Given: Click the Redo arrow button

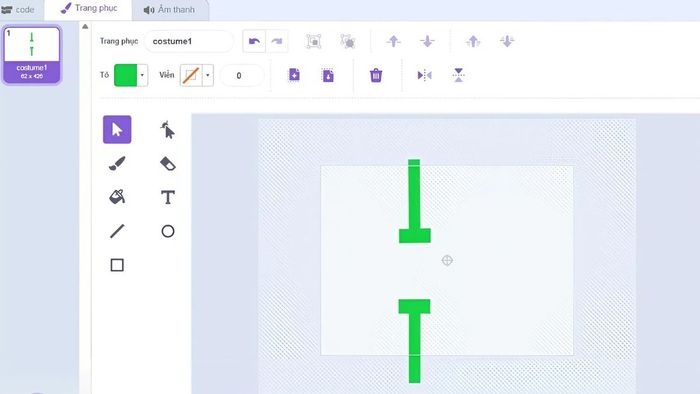Looking at the screenshot, I should [x=277, y=41].
